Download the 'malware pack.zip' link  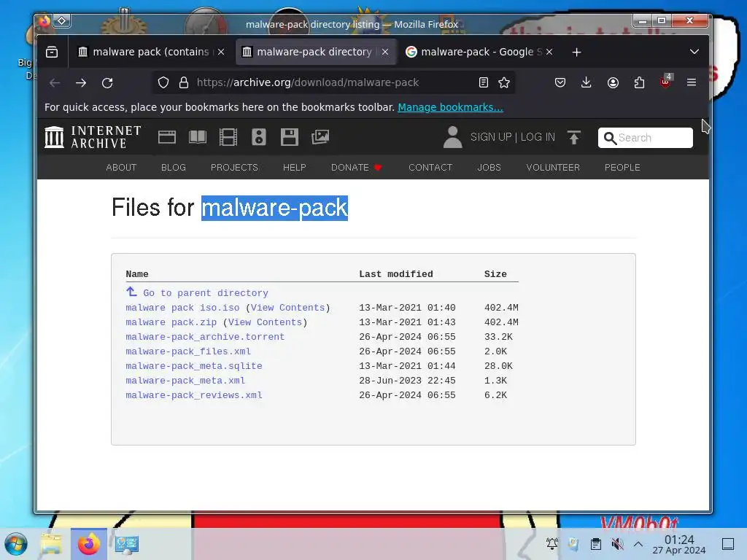coord(171,322)
